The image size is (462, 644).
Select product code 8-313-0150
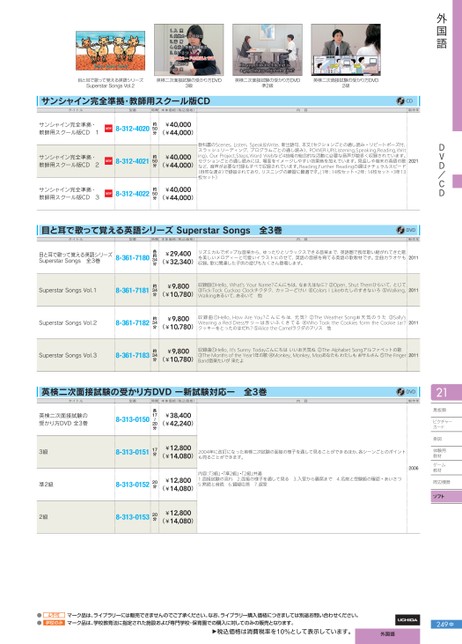132,419
